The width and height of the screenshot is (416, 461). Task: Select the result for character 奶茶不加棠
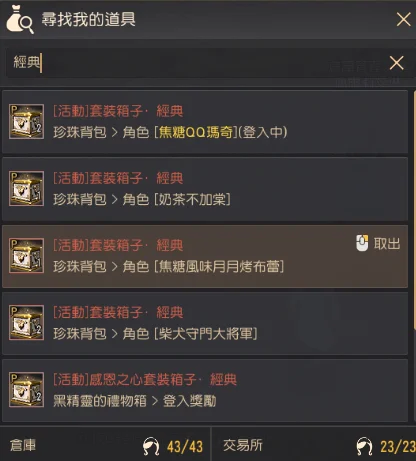pyautogui.click(x=205, y=189)
